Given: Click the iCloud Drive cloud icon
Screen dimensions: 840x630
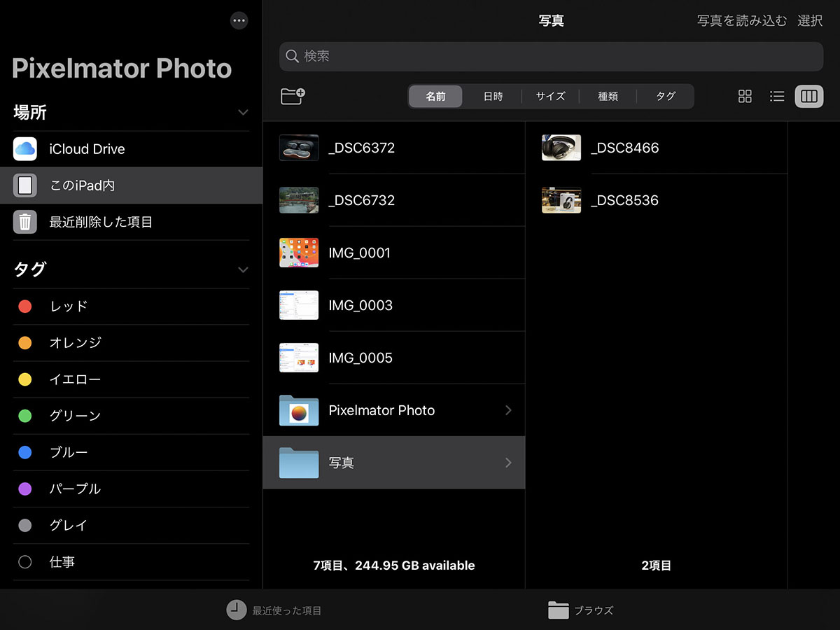Looking at the screenshot, I should [x=25, y=149].
